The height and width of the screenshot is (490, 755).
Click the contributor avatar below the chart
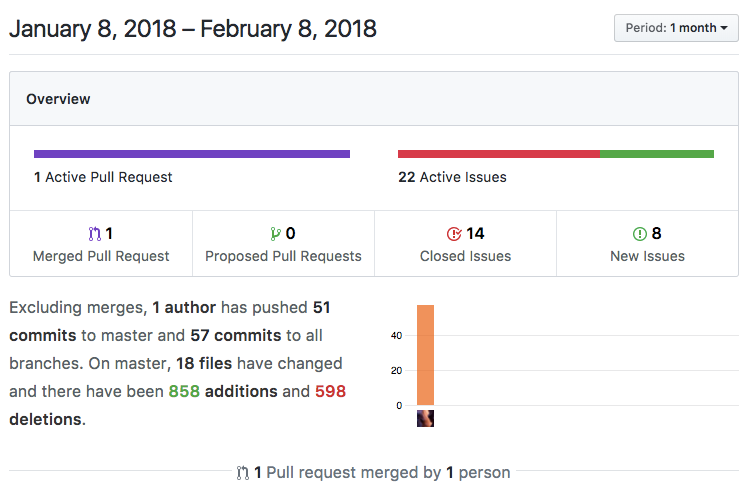click(425, 418)
